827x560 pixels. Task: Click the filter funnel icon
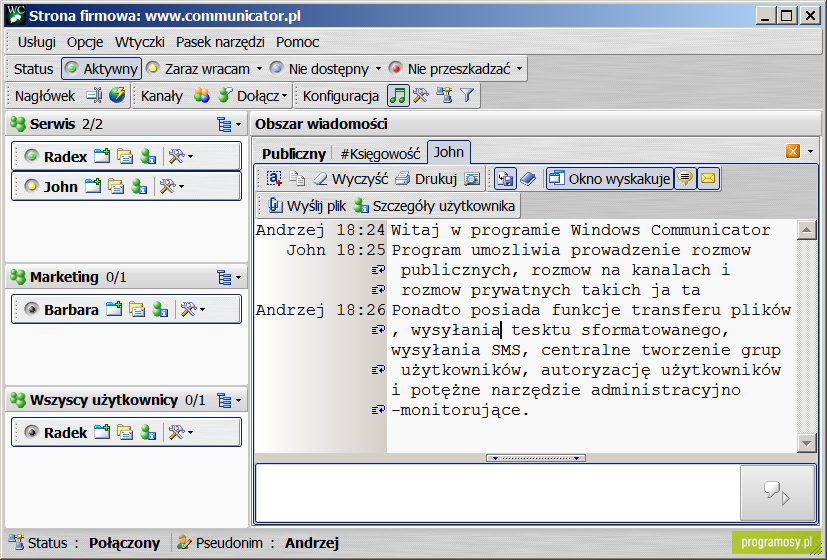click(467, 95)
